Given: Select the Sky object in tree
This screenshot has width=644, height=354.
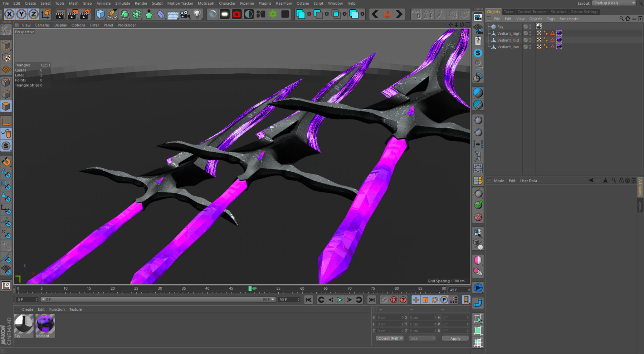Looking at the screenshot, I should pos(500,27).
